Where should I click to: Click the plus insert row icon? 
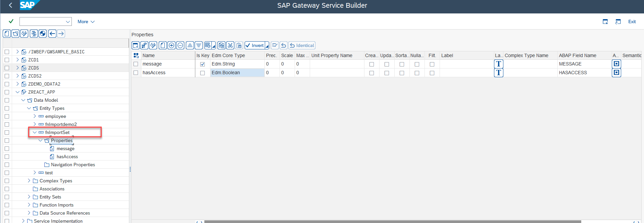pyautogui.click(x=171, y=45)
